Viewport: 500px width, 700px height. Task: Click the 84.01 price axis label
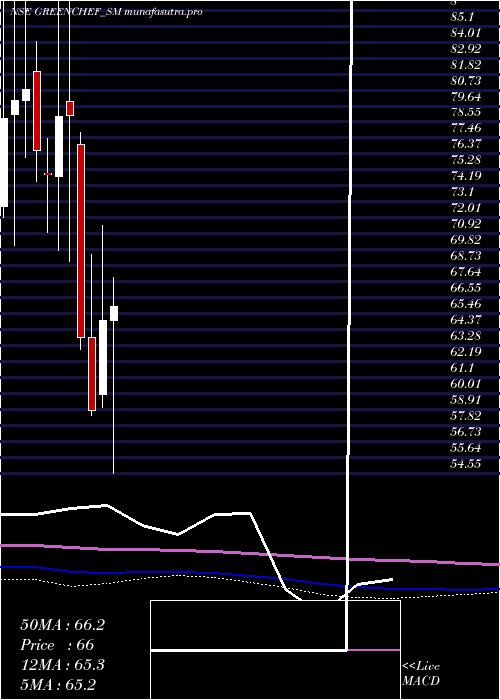tap(466, 33)
